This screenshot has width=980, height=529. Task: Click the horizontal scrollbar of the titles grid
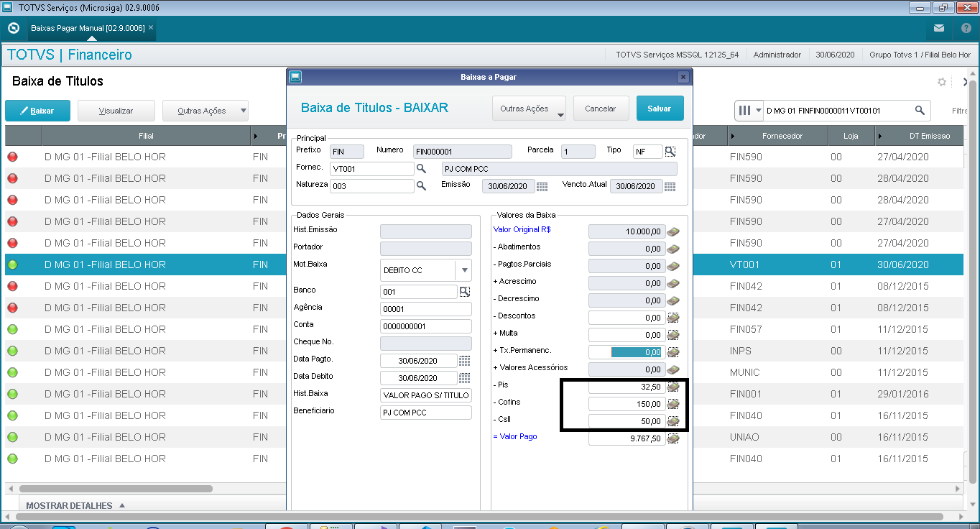pyautogui.click(x=116, y=489)
